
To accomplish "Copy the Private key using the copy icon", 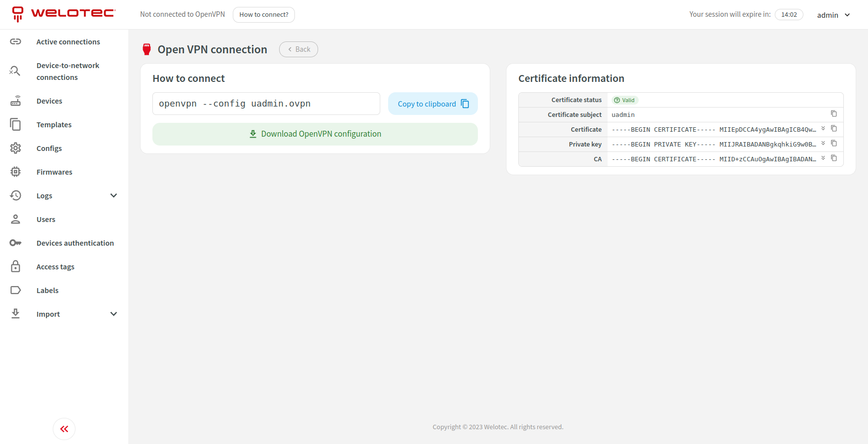I will [x=834, y=144].
